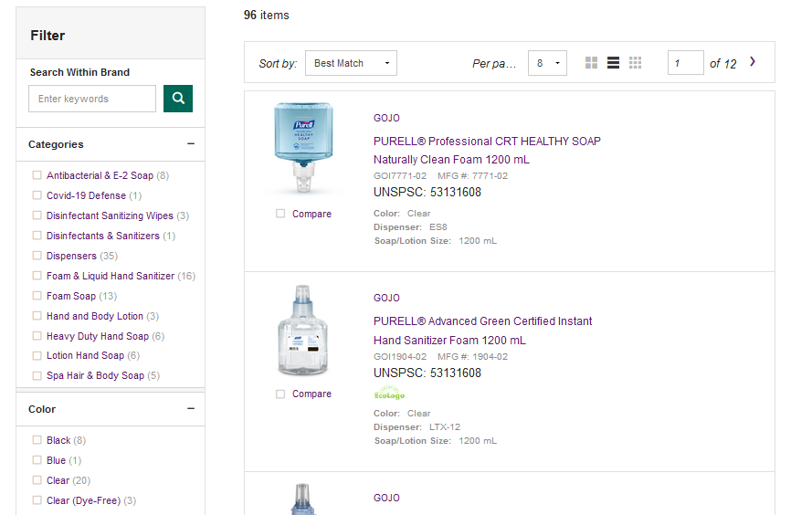Click third product thumbnail image

[303, 499]
